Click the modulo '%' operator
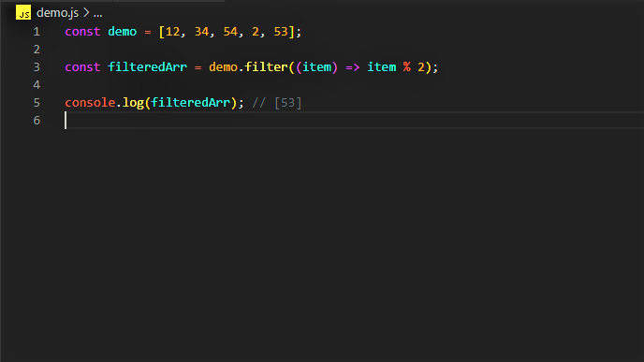The height and width of the screenshot is (362, 644). pyautogui.click(x=406, y=67)
